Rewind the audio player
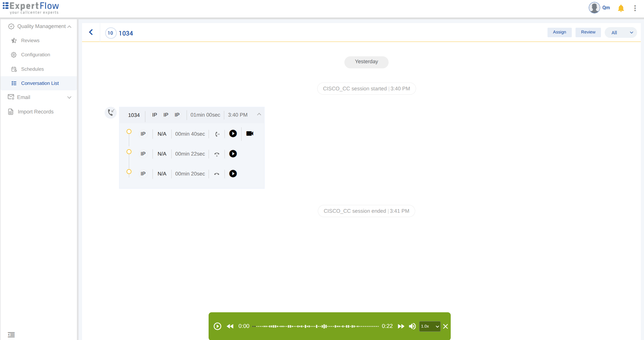Viewport: 644px width, 340px height. click(230, 326)
